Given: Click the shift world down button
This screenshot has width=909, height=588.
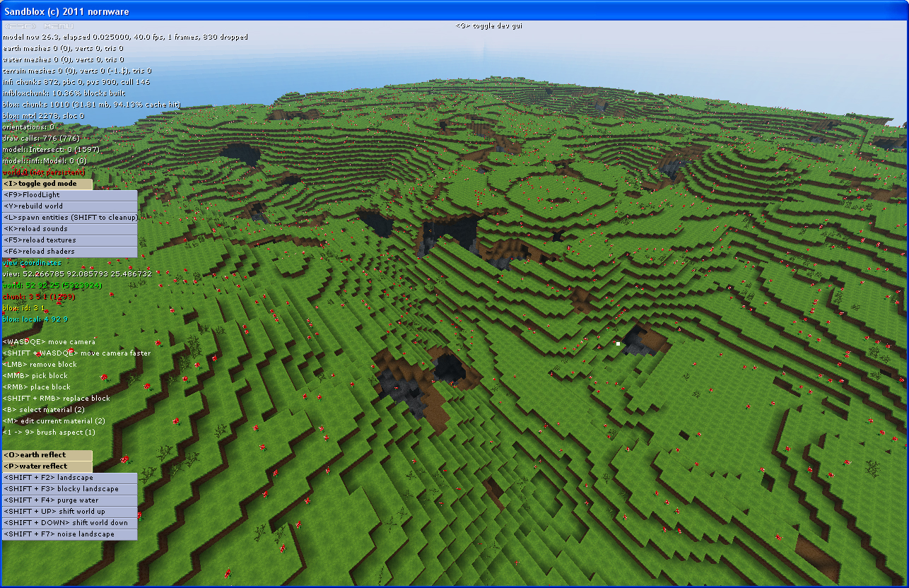Looking at the screenshot, I should (x=69, y=523).
